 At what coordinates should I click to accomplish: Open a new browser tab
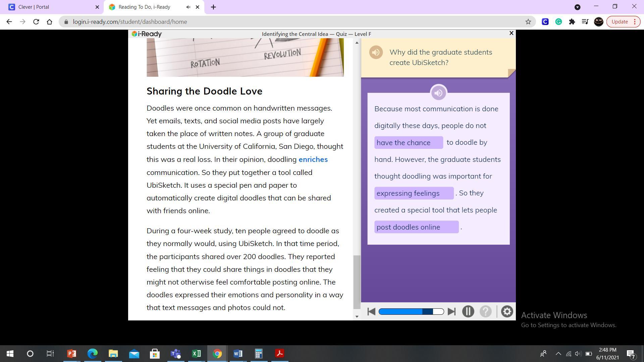pyautogui.click(x=213, y=7)
